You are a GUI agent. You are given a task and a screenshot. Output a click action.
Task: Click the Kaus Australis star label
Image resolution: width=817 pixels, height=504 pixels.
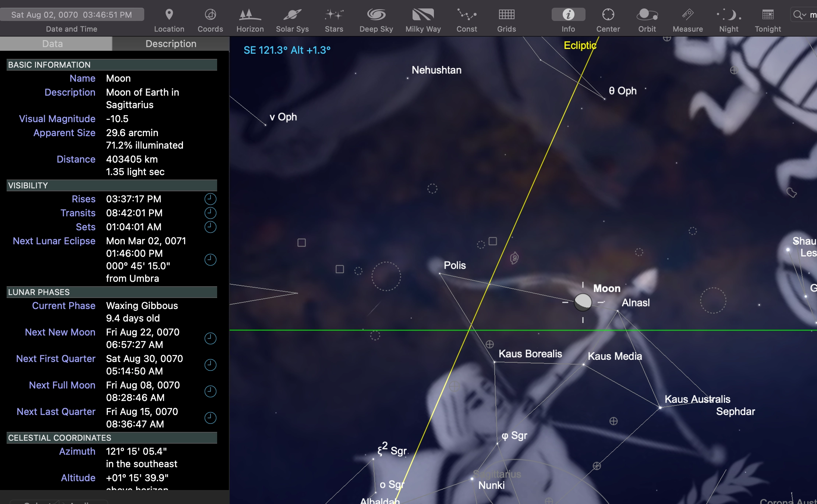coord(697,399)
